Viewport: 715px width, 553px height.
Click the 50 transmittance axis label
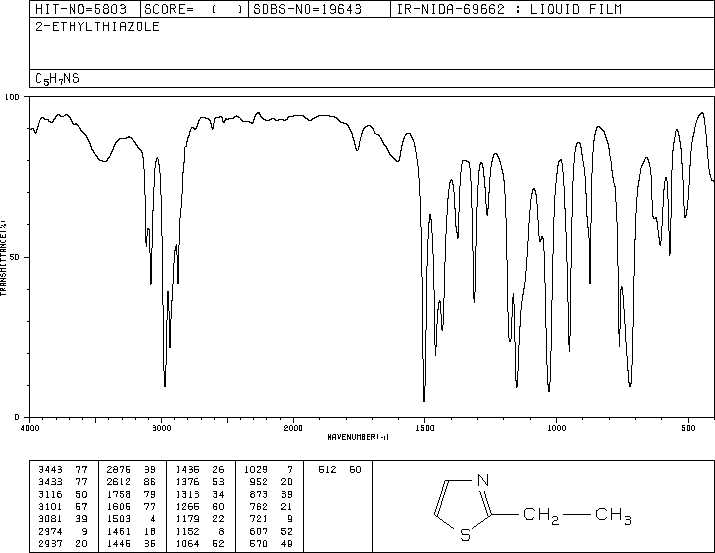15,257
